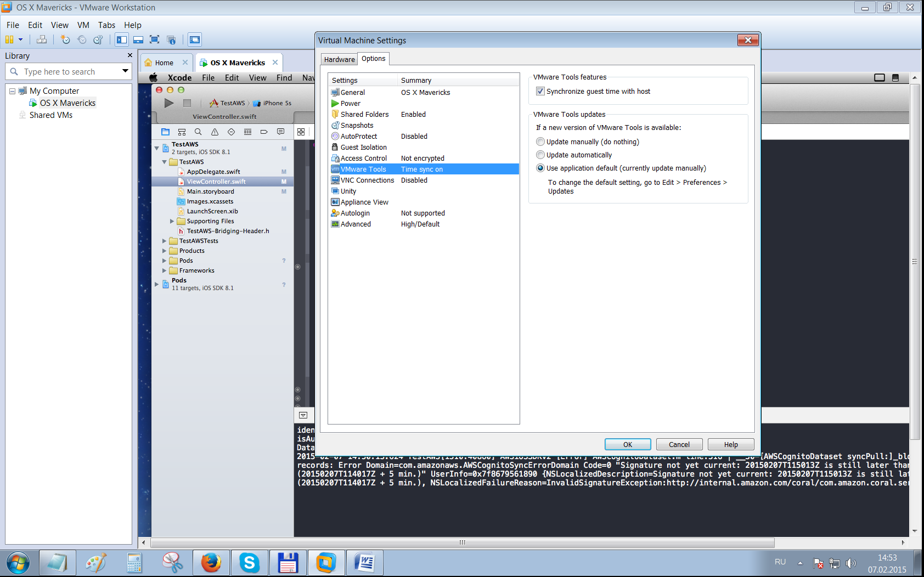Viewport: 924px width, 577px height.
Task: Open Firefox from the Windows taskbar
Action: click(x=211, y=563)
